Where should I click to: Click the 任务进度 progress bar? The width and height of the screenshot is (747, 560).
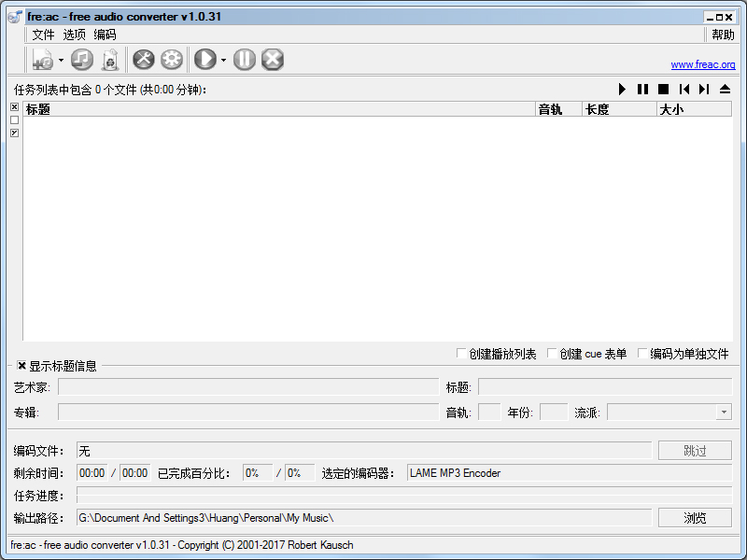373,496
